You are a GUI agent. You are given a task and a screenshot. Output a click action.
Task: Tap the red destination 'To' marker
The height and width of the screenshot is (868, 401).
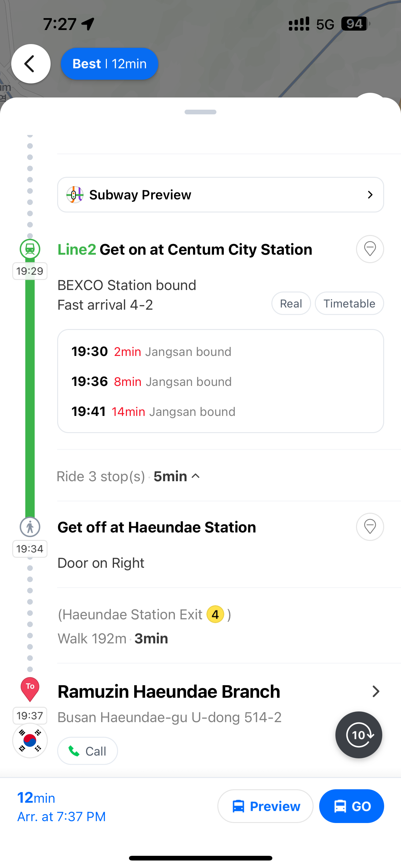coord(30,689)
